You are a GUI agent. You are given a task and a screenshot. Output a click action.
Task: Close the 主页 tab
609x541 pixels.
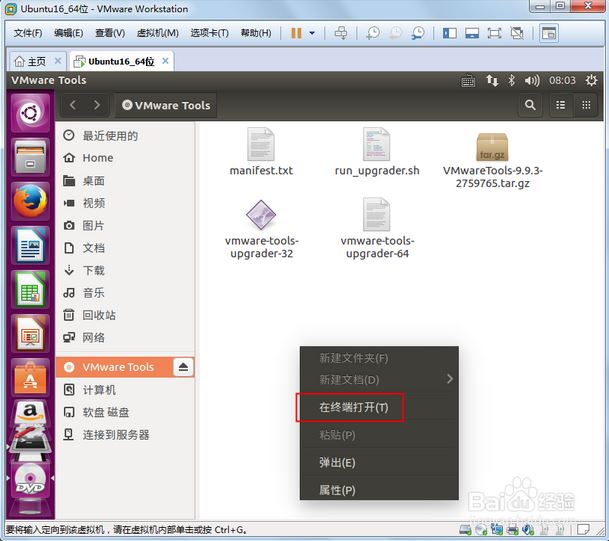(58, 61)
